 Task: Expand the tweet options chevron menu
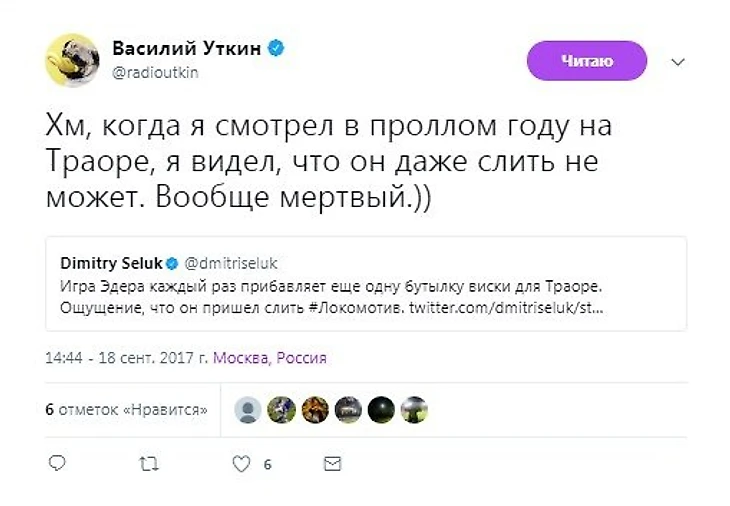(x=678, y=62)
